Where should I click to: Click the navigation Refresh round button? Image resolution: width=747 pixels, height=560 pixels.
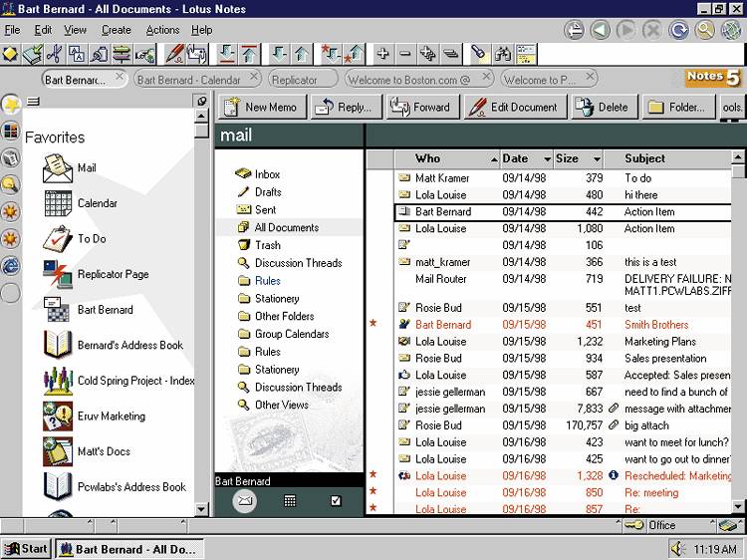coord(678,31)
